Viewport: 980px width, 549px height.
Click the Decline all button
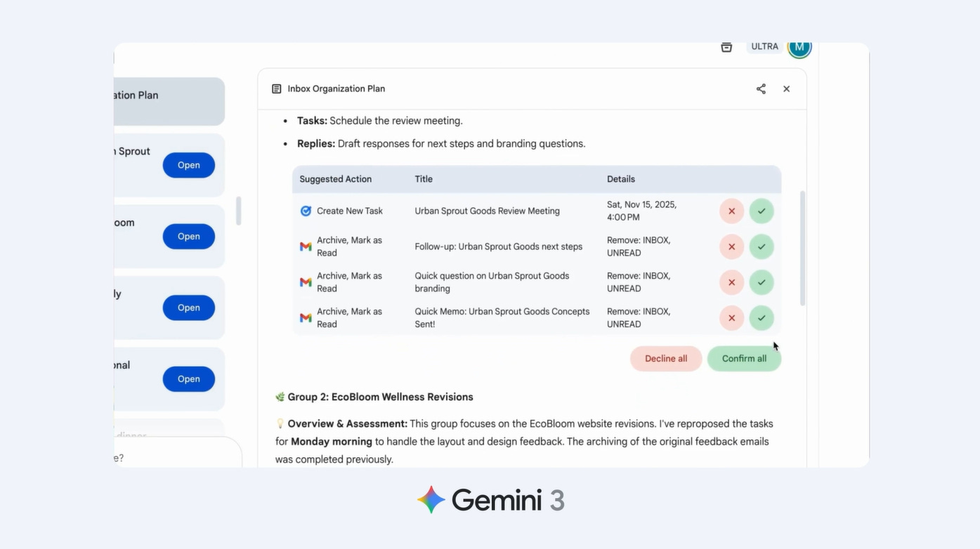coord(666,359)
